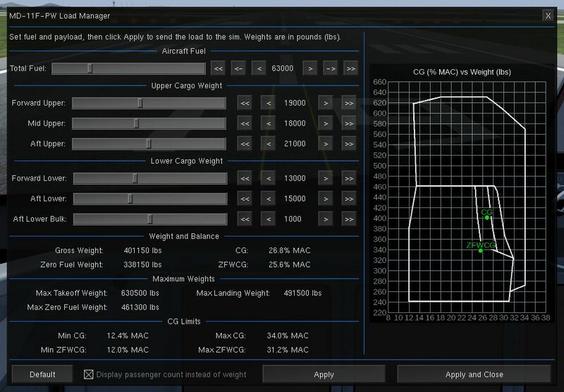Increase Aft Lower cargo with '>'
Image resolution: width=564 pixels, height=392 pixels.
[326, 199]
